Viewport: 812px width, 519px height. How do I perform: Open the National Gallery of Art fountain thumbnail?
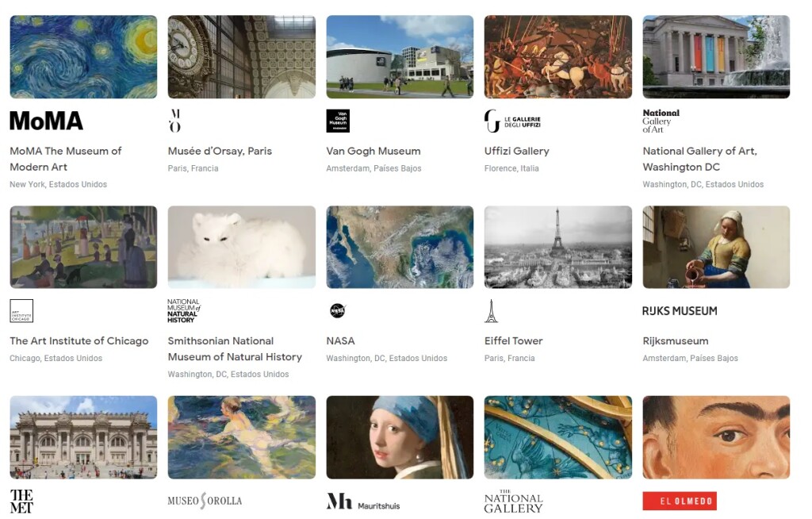click(716, 56)
